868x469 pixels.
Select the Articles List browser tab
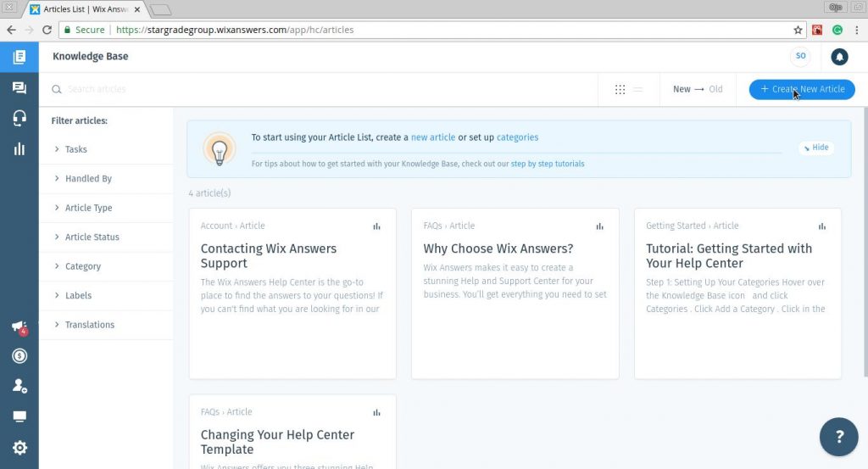coord(86,9)
